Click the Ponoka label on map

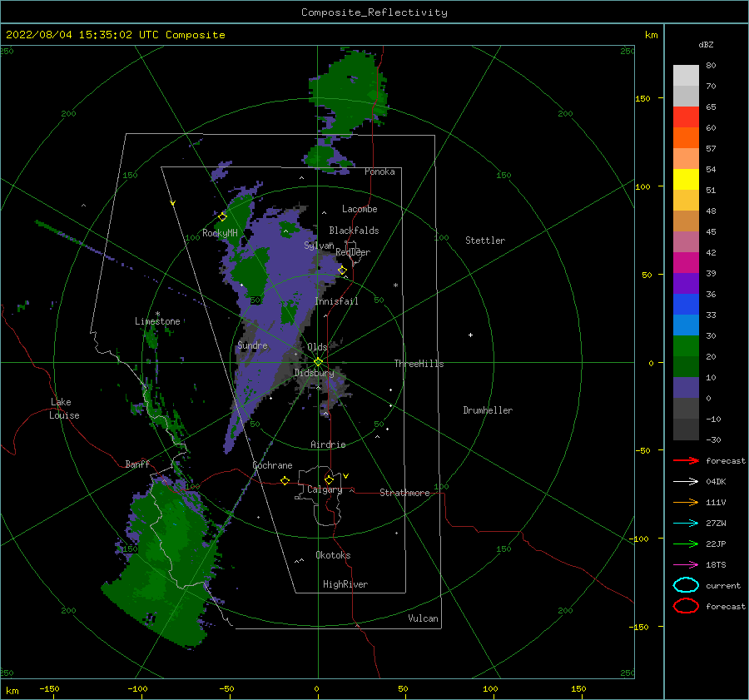pyautogui.click(x=379, y=171)
